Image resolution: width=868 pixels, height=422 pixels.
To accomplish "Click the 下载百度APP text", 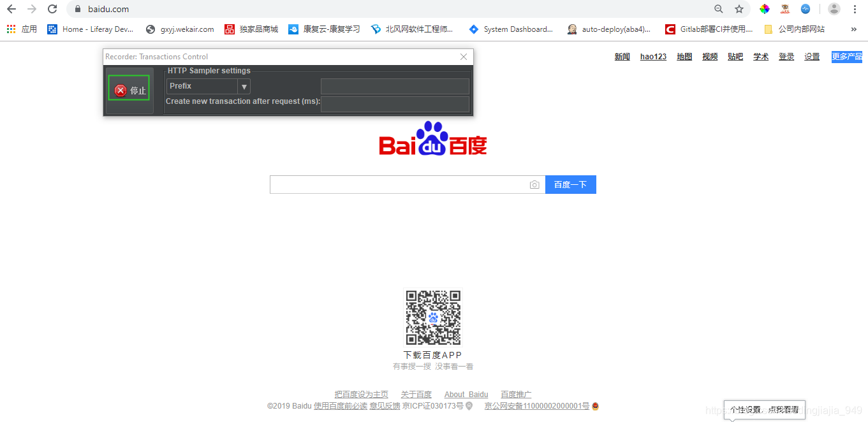I will click(432, 355).
